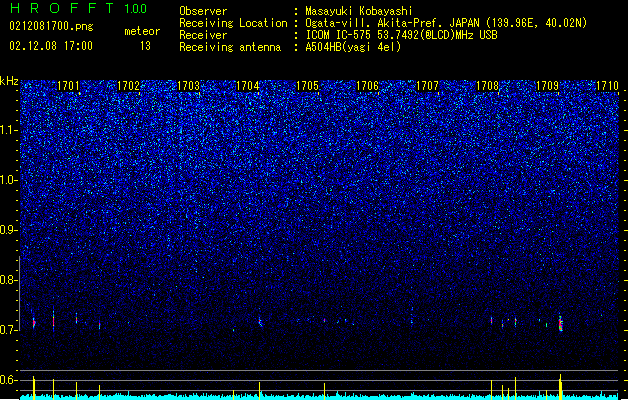Click the 1704 time marker
629x400 pixels.
click(x=248, y=86)
